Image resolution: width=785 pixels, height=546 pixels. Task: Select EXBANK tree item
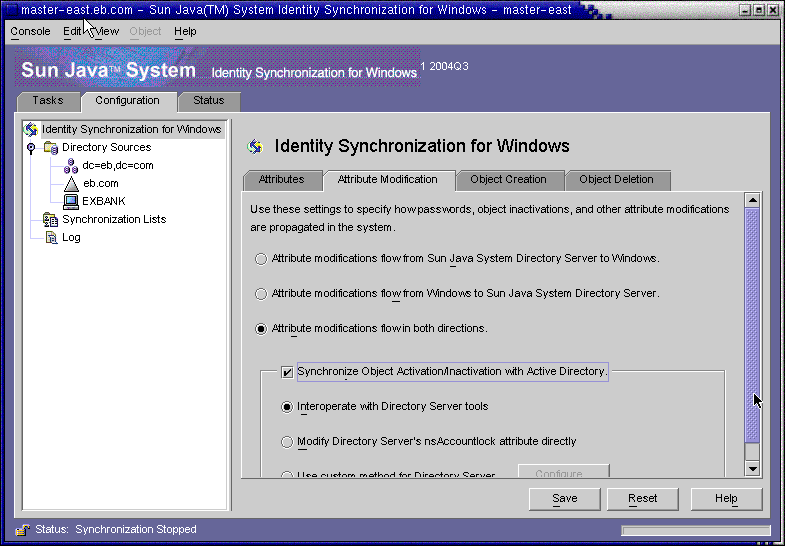(x=104, y=202)
